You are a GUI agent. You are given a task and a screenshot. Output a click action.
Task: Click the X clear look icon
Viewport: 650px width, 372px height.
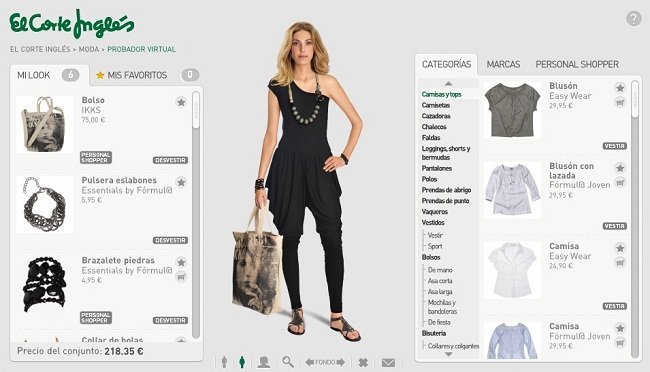pos(363,362)
